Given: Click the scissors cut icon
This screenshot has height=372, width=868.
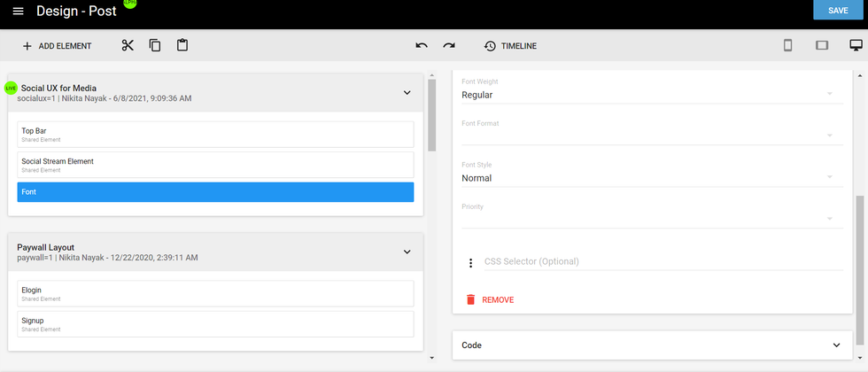Looking at the screenshot, I should coord(128,45).
